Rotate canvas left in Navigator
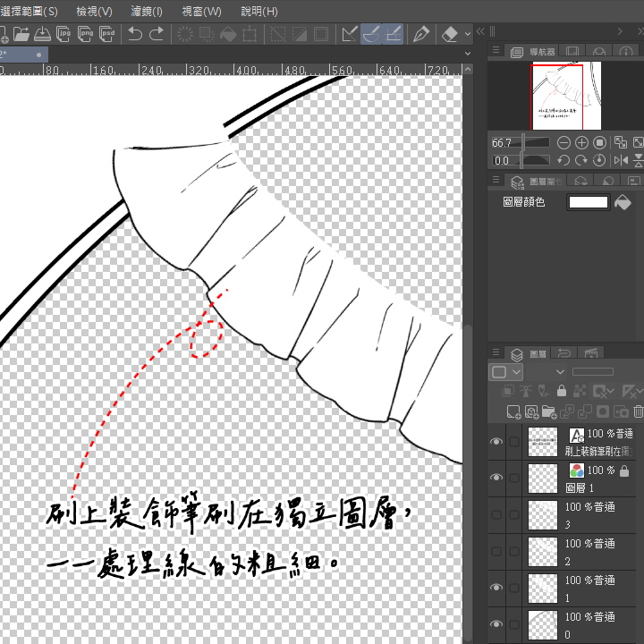Viewport: 644px width, 644px height. (x=563, y=160)
